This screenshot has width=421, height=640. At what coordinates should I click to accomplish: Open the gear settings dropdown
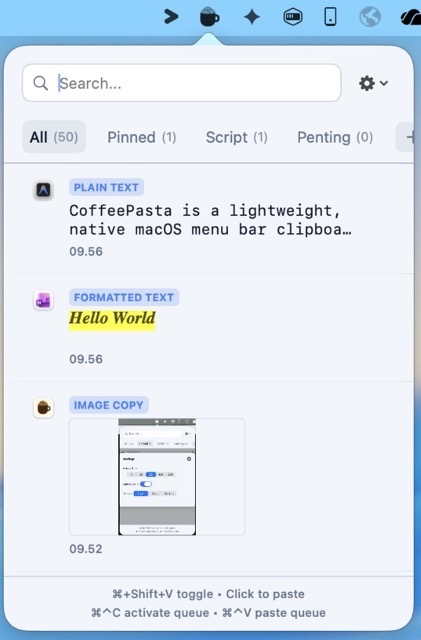(x=373, y=83)
